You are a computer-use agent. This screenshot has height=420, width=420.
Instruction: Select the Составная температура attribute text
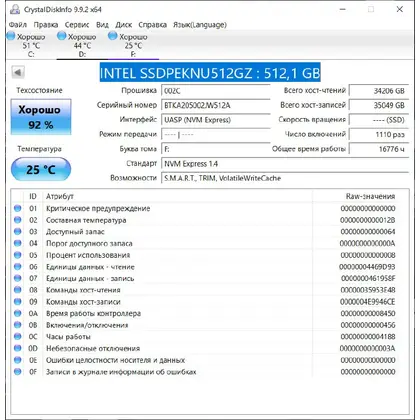click(x=86, y=220)
